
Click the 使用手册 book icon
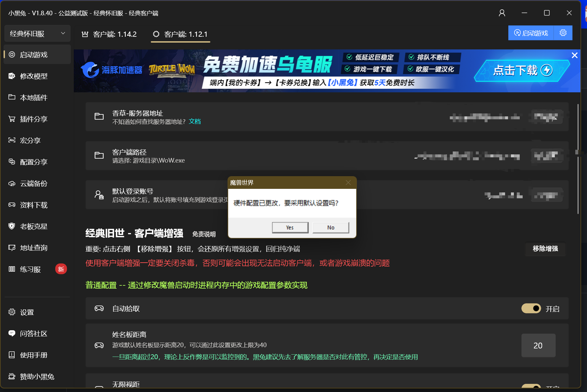click(12, 355)
